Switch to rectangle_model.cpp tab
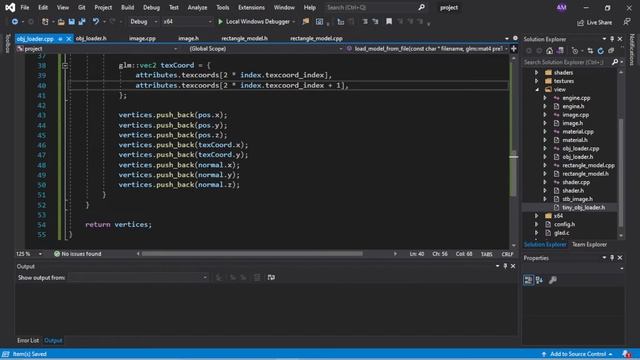 click(316, 38)
